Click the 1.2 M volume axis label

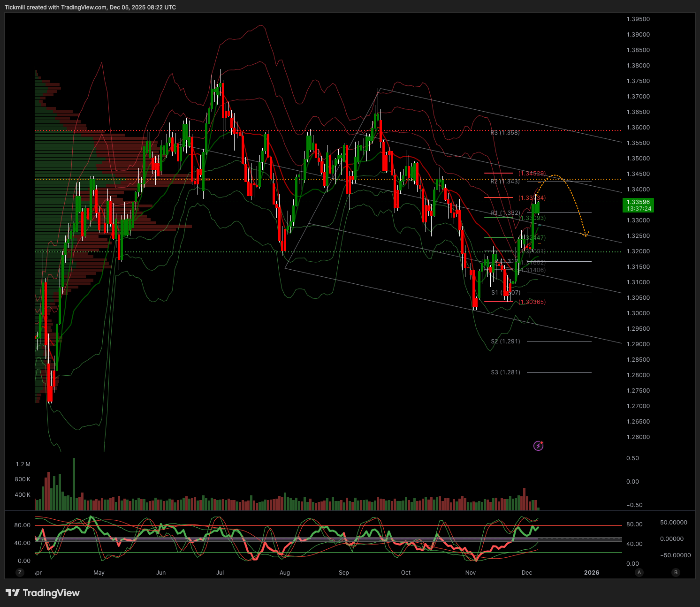pyautogui.click(x=23, y=464)
